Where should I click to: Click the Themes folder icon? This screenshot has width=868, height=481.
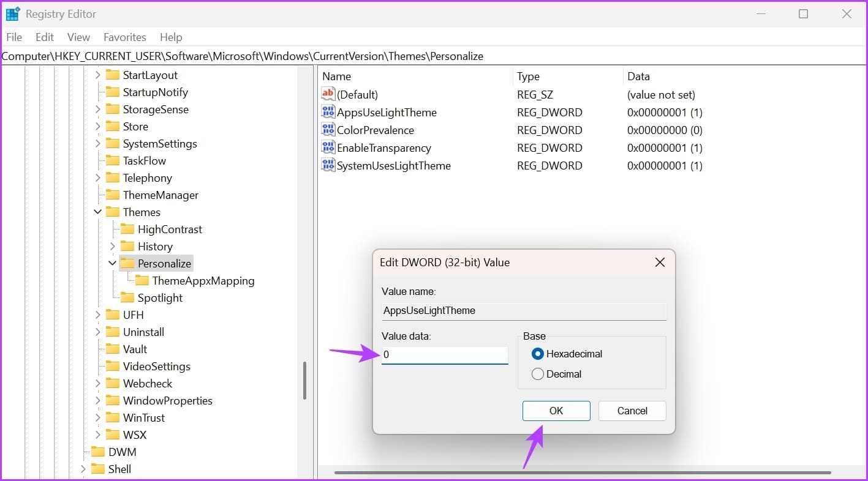(x=113, y=212)
